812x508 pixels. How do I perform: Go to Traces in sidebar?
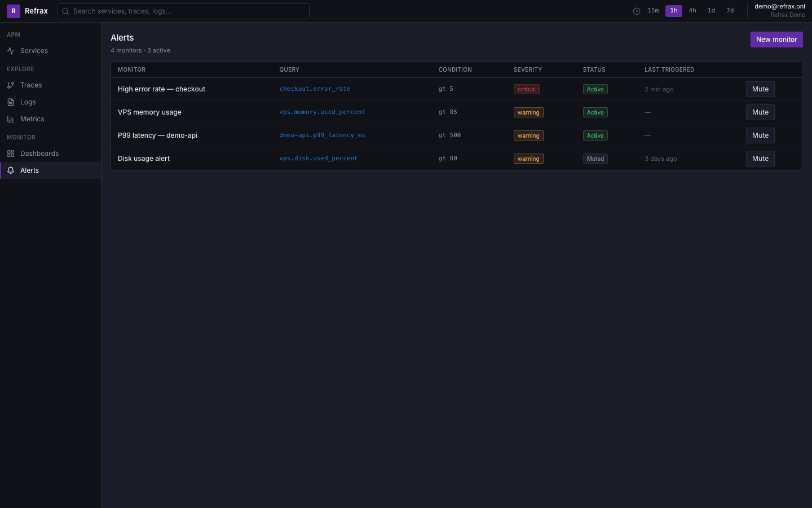[x=50, y=85]
